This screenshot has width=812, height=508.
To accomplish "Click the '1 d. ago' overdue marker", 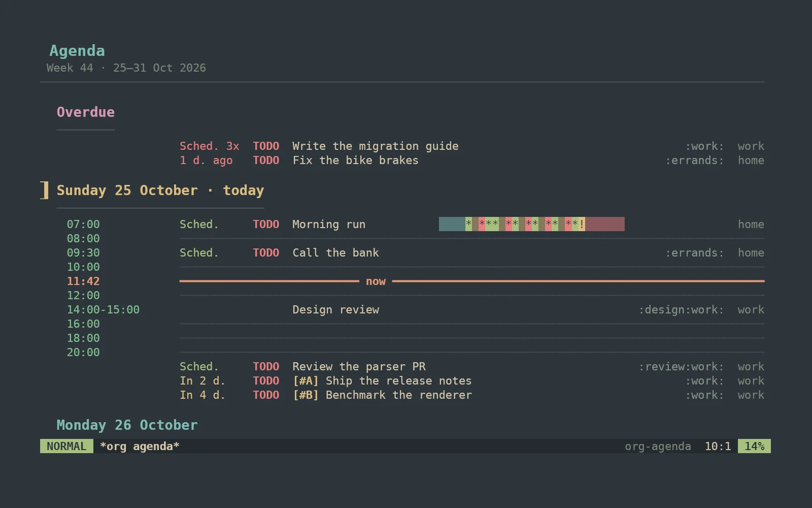I will pos(206,161).
